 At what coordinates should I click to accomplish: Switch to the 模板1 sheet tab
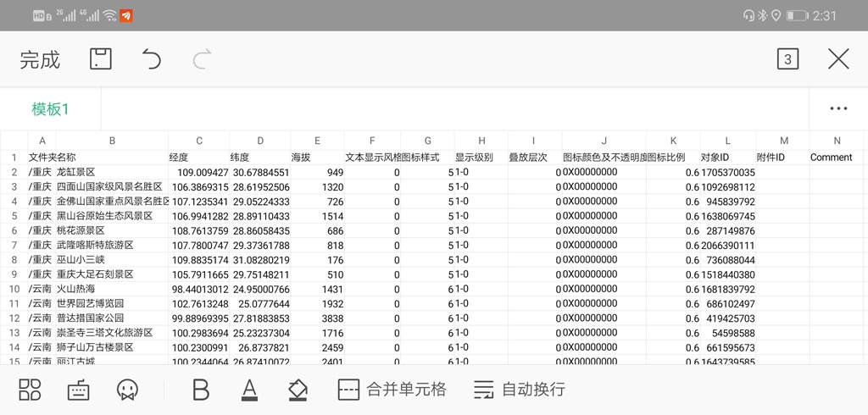pyautogui.click(x=51, y=109)
